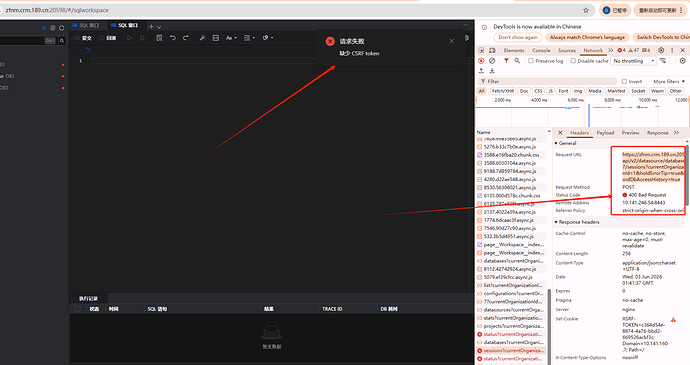Click the sidebar search magnifier button
Screen dimensions: 690x365
[x=62, y=41]
